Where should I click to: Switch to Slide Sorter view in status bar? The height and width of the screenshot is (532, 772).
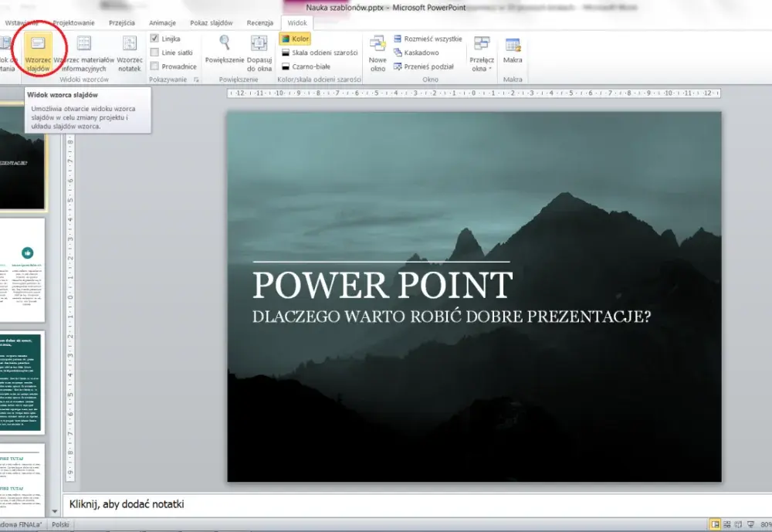(x=726, y=524)
